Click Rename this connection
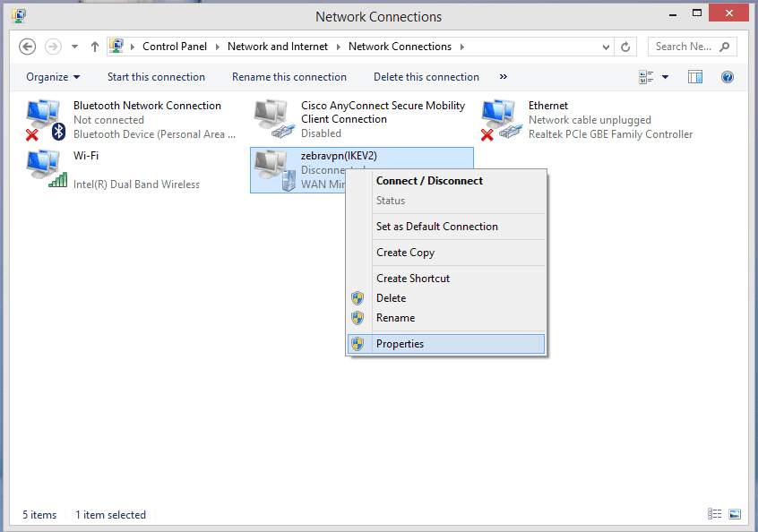Viewport: 758px width, 532px height. (289, 77)
